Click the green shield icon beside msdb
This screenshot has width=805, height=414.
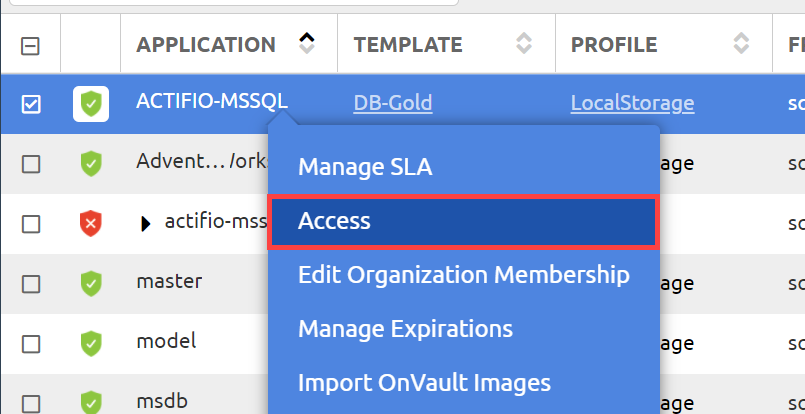coord(91,402)
